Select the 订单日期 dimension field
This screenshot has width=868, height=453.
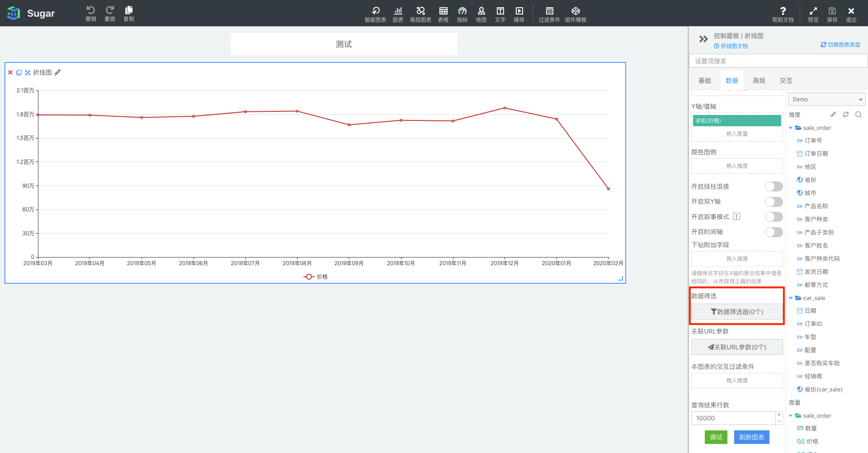pos(812,154)
